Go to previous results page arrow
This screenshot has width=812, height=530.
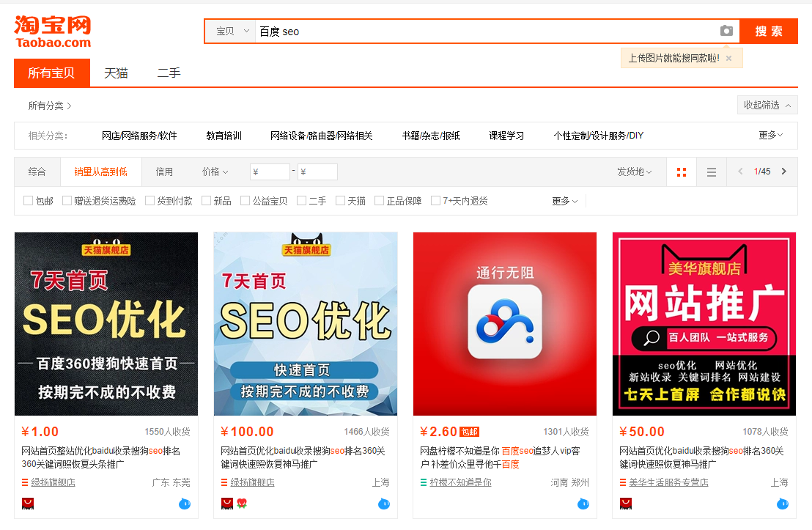[x=740, y=172]
